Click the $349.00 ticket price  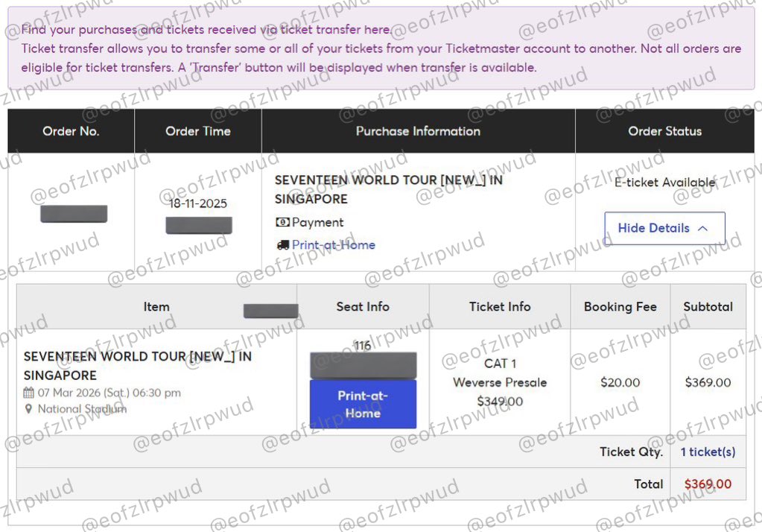coord(500,402)
